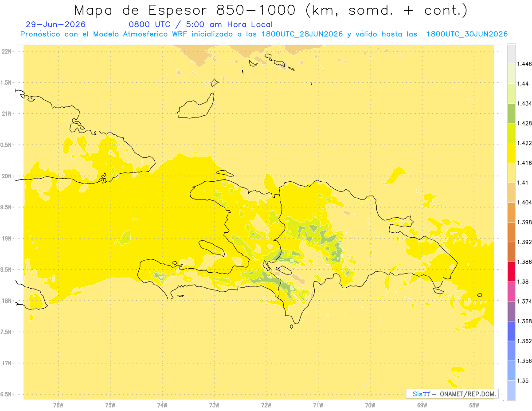This screenshot has height=411, width=532.
Task: Click the "68W" longitude label
Action: [x=474, y=405]
